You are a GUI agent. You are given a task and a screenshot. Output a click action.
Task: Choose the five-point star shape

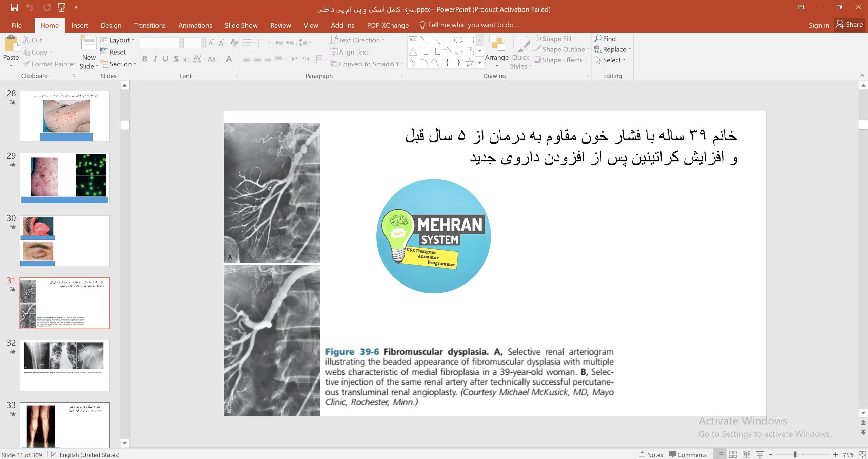coord(469,63)
